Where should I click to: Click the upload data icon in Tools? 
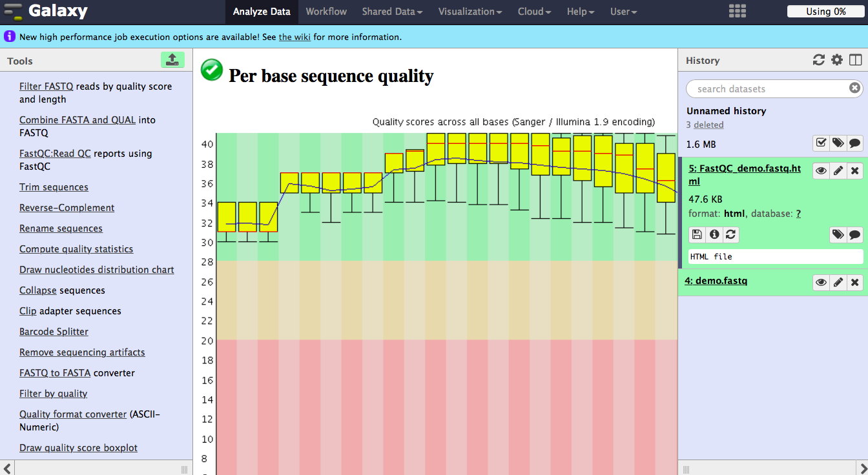tap(172, 60)
